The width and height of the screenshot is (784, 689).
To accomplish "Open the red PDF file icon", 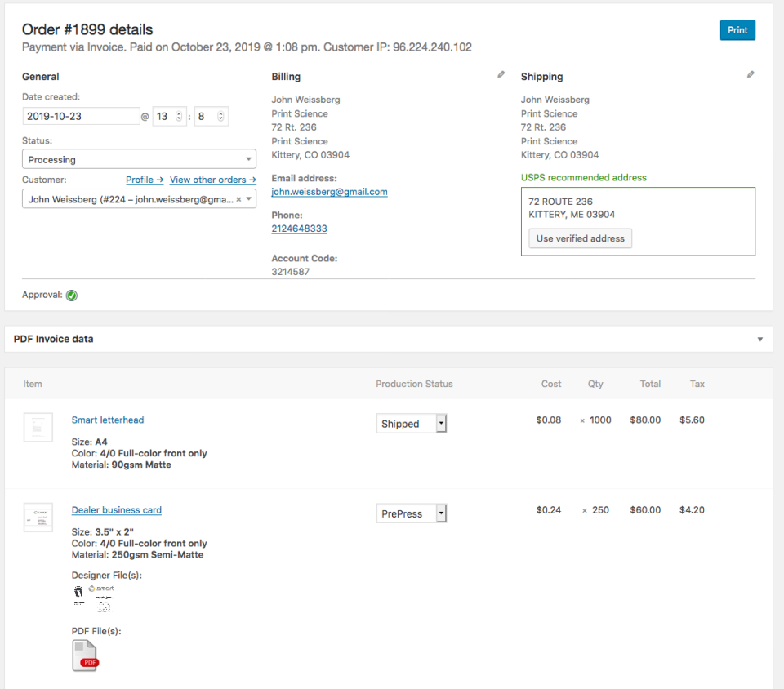I will pos(85,656).
